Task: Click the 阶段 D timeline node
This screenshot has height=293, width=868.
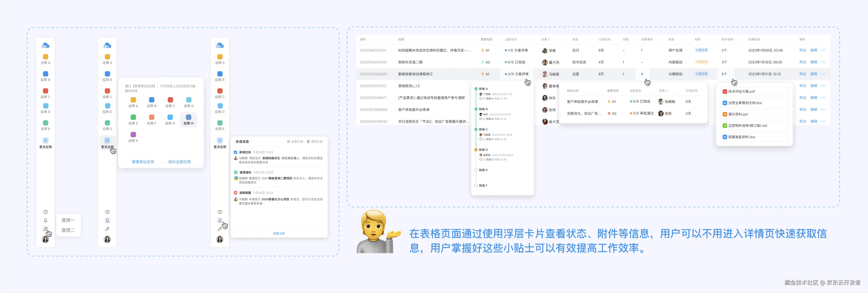Action: [x=476, y=150]
